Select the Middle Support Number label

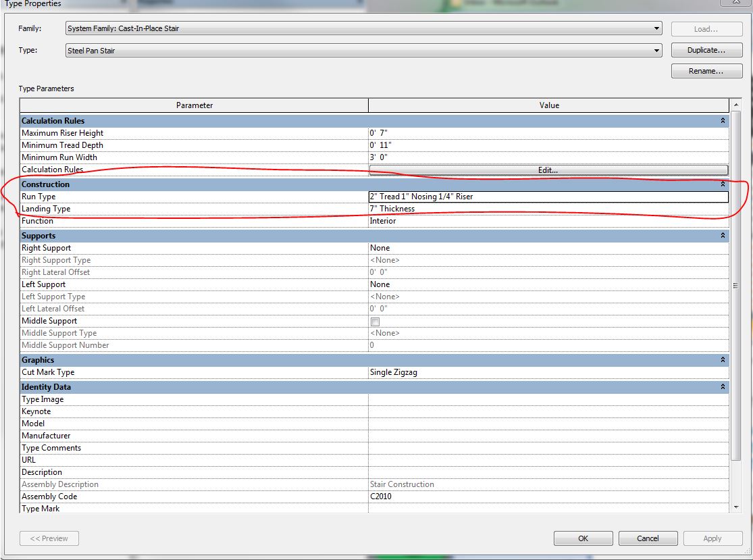(x=66, y=345)
